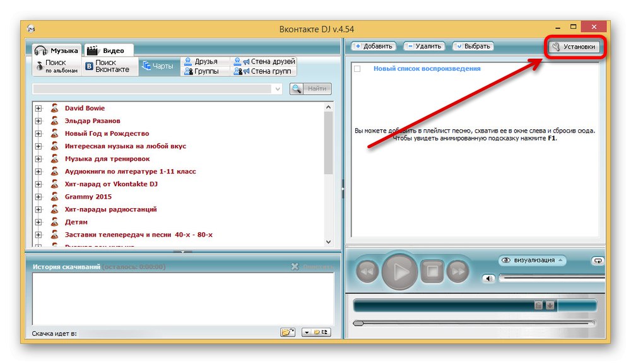Switch to the Музыка tab

tap(57, 50)
